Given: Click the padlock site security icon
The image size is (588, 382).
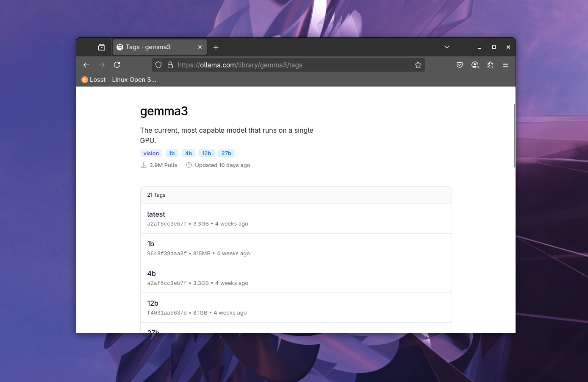Looking at the screenshot, I should coord(170,65).
